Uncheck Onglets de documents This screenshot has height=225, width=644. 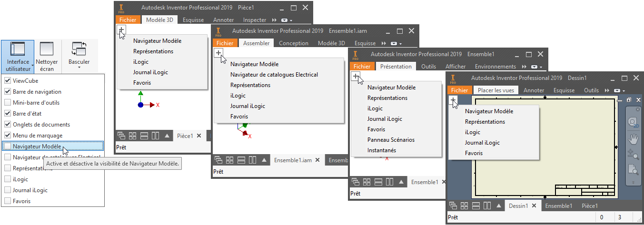(8, 125)
